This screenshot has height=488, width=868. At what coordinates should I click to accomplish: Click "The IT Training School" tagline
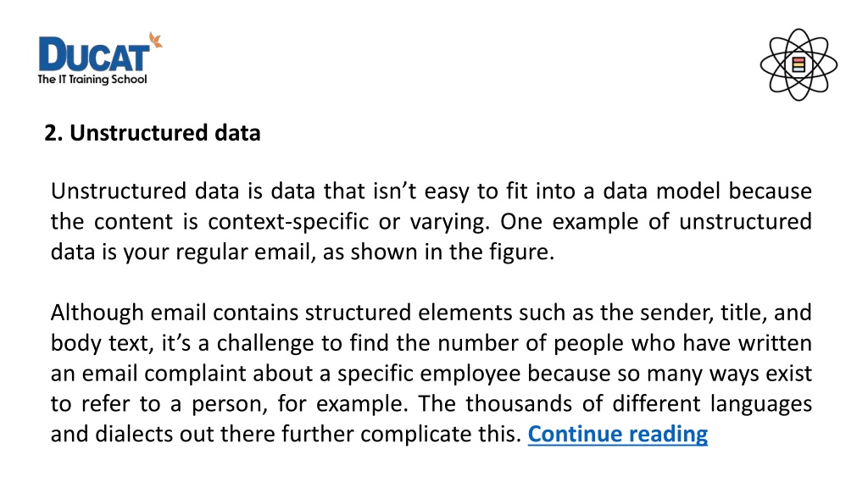[92, 79]
